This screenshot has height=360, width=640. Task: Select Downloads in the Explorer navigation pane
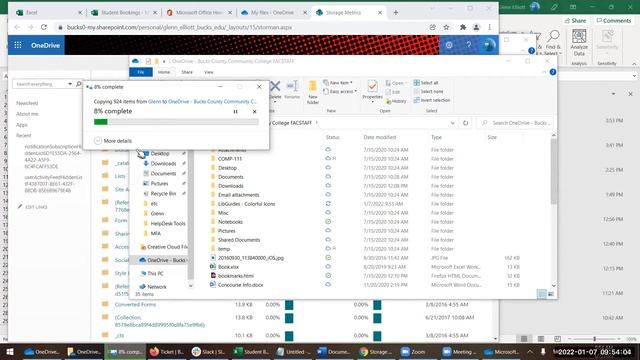point(163,163)
